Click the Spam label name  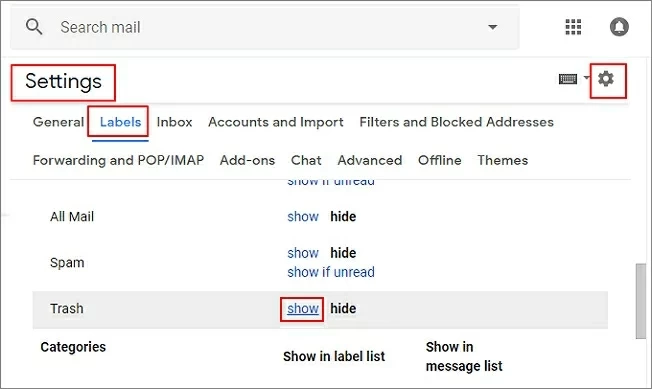(x=67, y=263)
